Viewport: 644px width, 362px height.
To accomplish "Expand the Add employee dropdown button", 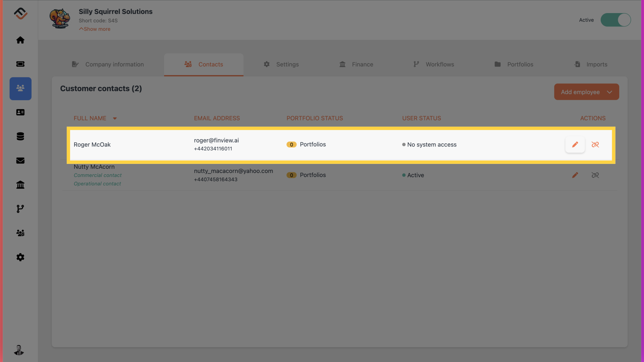I will click(609, 92).
